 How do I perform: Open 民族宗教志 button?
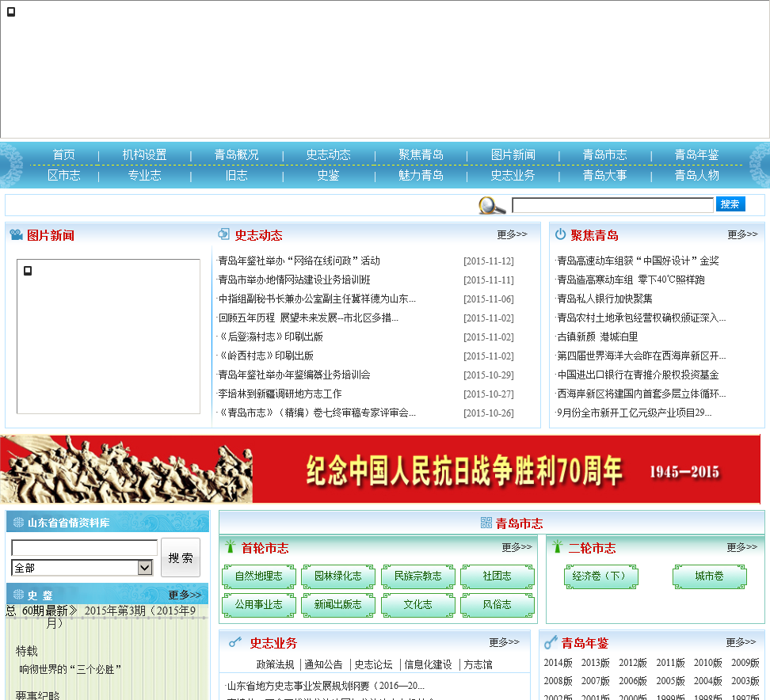(x=418, y=576)
